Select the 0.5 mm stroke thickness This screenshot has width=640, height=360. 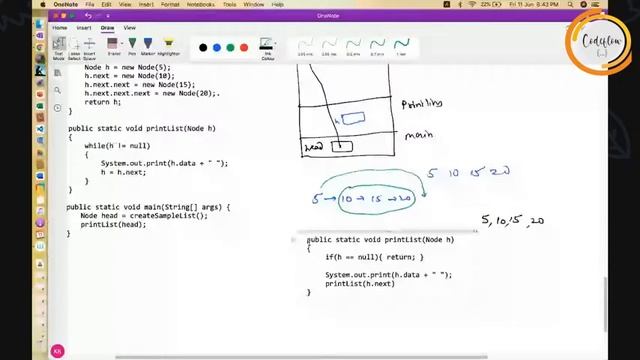[x=353, y=47]
